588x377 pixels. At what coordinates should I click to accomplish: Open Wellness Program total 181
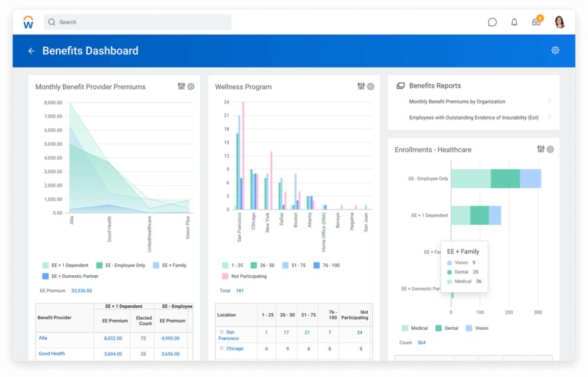[239, 291]
